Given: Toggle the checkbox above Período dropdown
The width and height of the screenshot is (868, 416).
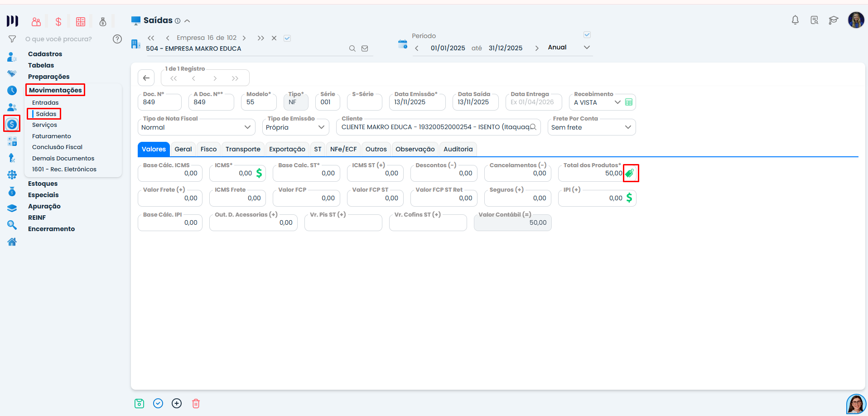Looking at the screenshot, I should pyautogui.click(x=587, y=34).
